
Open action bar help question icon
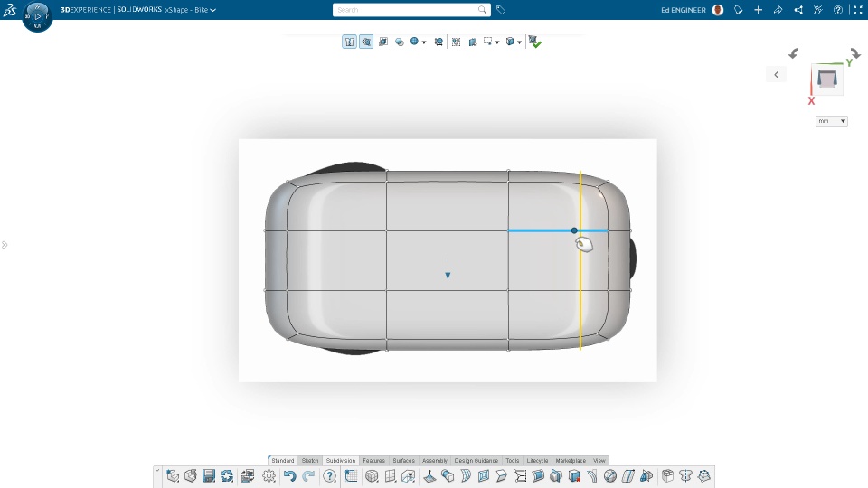tap(329, 476)
